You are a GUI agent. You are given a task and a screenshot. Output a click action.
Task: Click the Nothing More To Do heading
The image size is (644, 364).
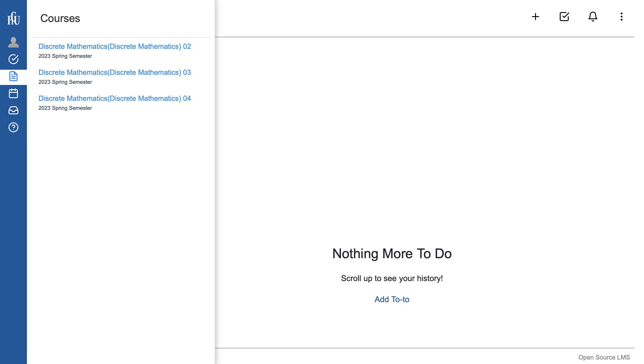[x=392, y=253]
